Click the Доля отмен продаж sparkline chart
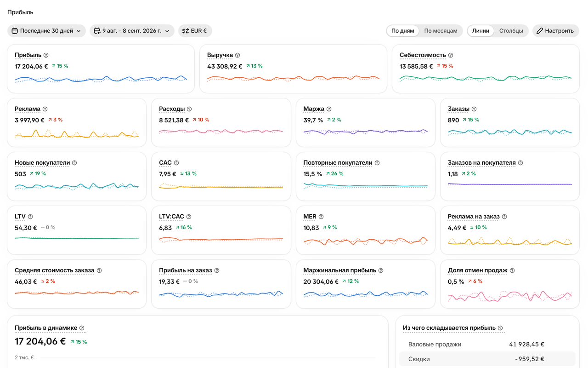 pyautogui.click(x=510, y=296)
